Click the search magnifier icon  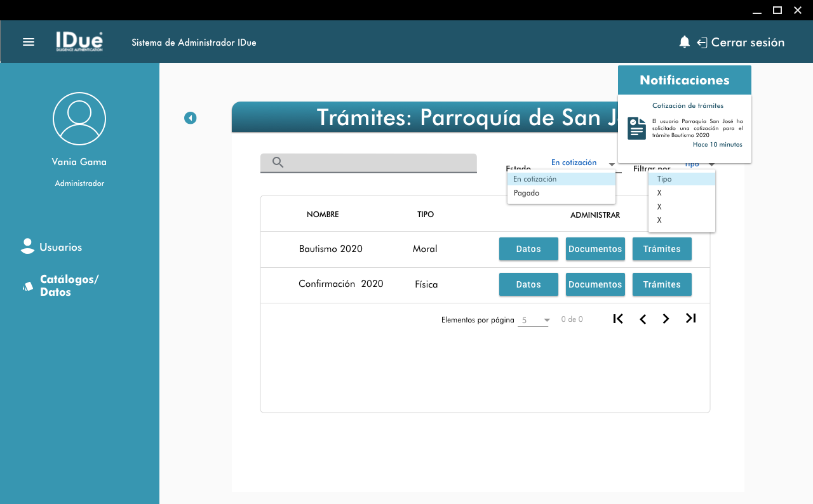click(x=278, y=162)
